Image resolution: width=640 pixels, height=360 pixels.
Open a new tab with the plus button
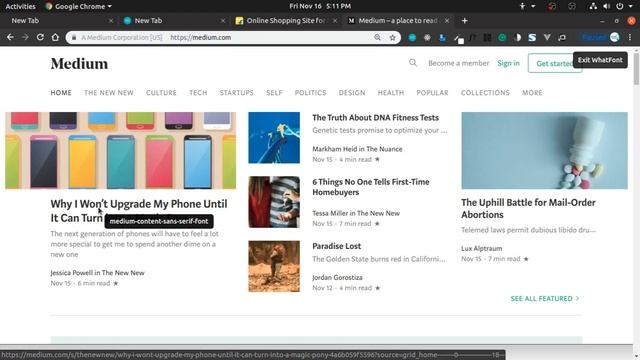[464, 20]
